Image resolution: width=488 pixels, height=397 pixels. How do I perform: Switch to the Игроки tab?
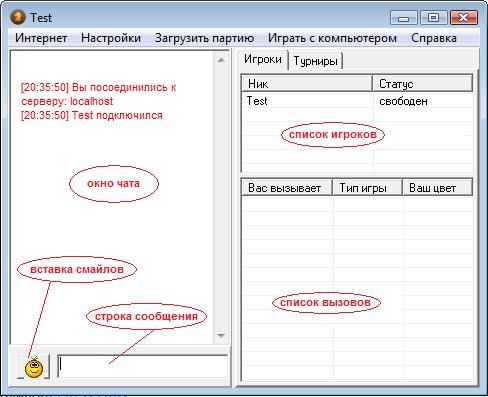tap(263, 59)
